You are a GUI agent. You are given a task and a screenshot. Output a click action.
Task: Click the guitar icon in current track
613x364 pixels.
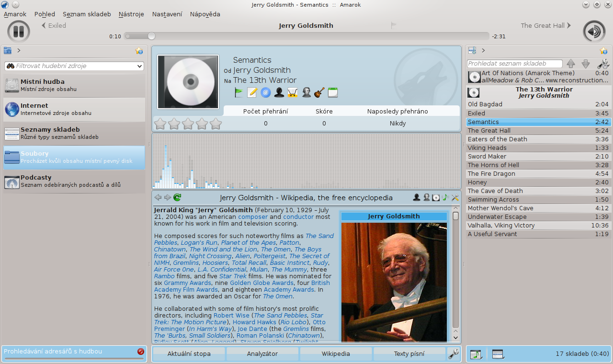pyautogui.click(x=319, y=92)
